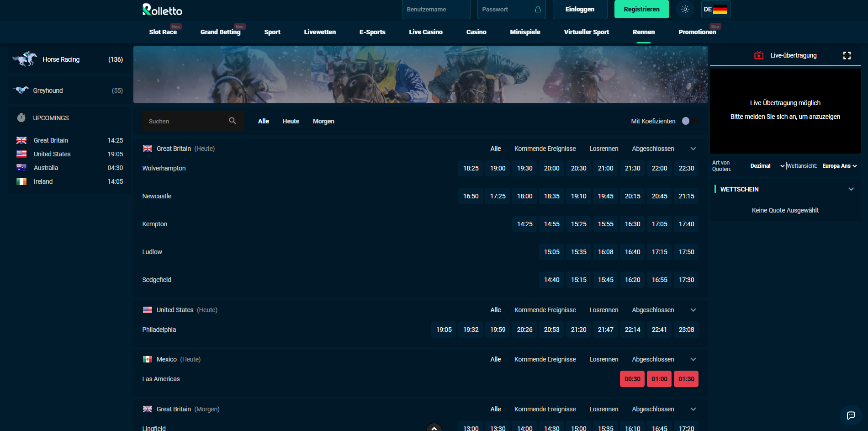This screenshot has width=868, height=431.
Task: Open the live chat support bubble
Action: click(851, 415)
